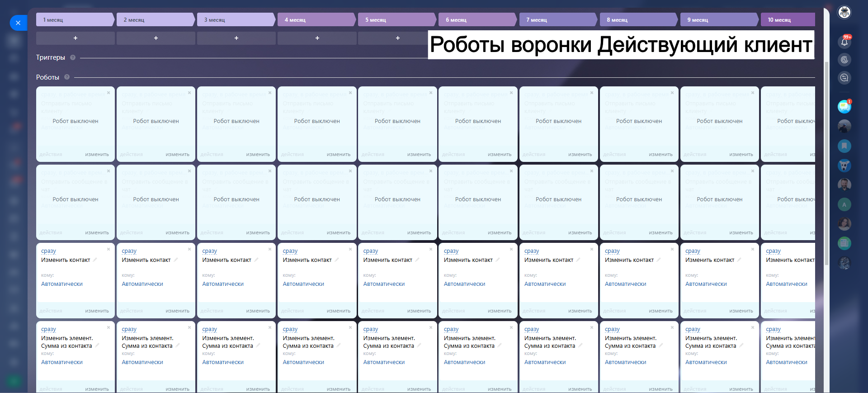Remove the Изменить контакт robot in 3 месяц column
The image size is (868, 393).
pos(270,249)
